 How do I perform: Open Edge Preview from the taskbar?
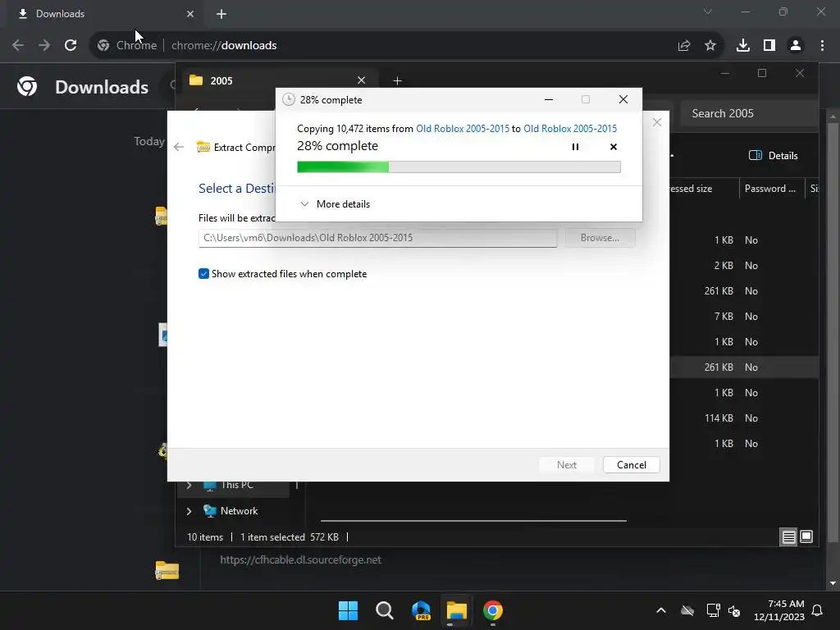click(421, 610)
